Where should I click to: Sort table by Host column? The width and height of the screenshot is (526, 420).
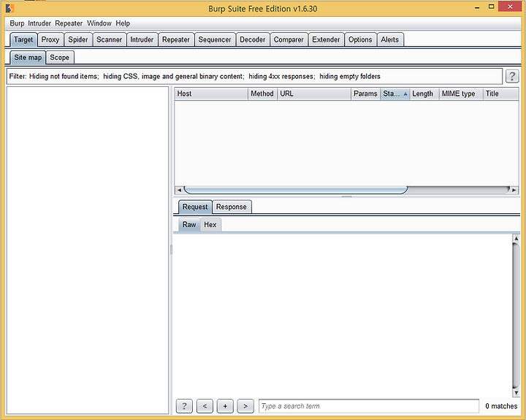point(211,94)
